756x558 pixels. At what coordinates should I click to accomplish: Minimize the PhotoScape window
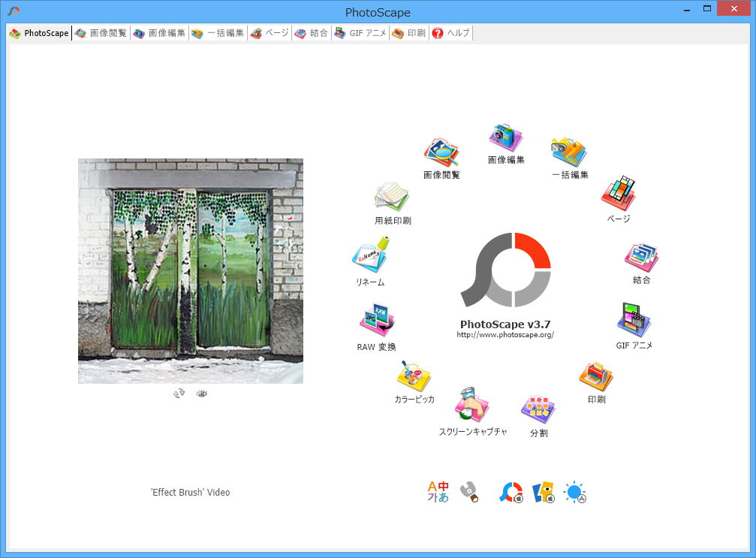pyautogui.click(x=687, y=9)
